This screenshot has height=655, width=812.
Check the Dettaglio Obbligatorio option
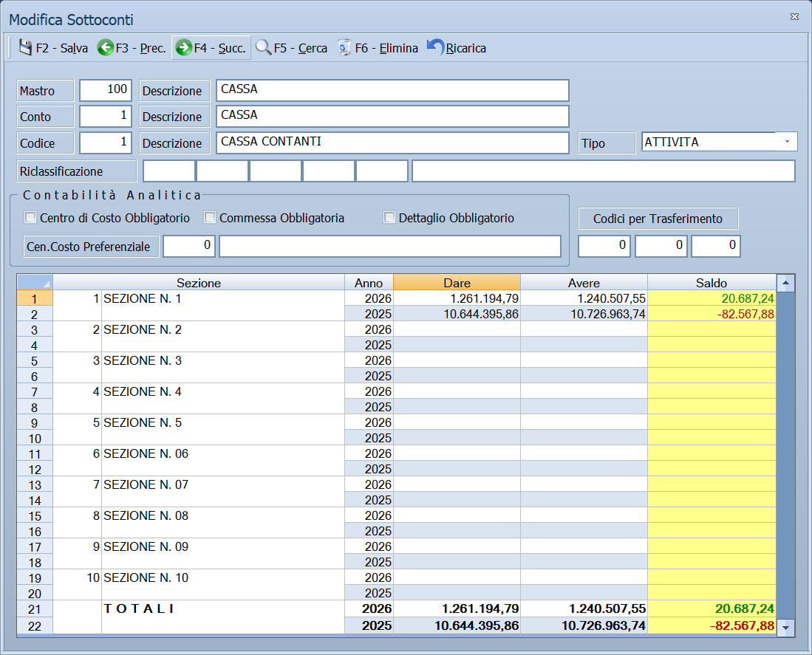pos(389,217)
